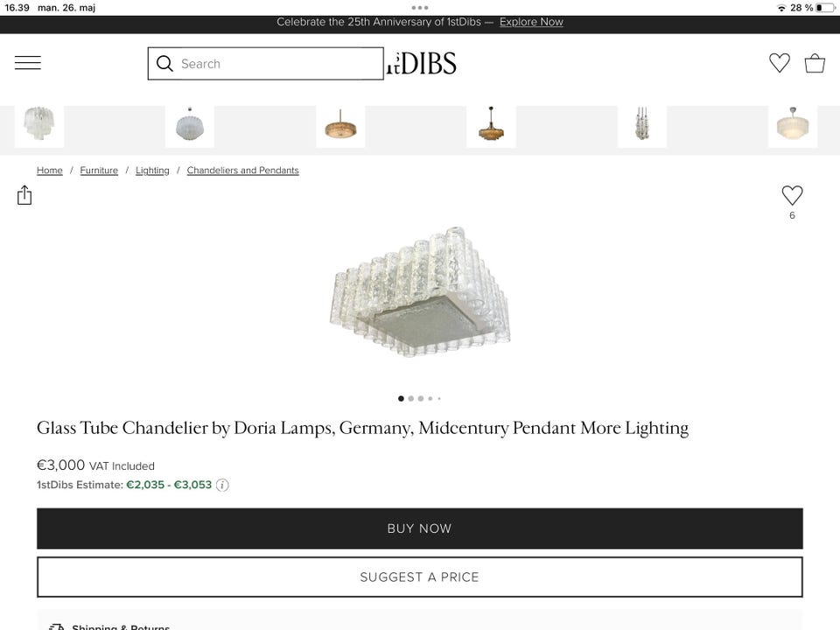This screenshot has width=840, height=630.
Task: Open the 1stDibs Estimate info icon
Action: (222, 485)
